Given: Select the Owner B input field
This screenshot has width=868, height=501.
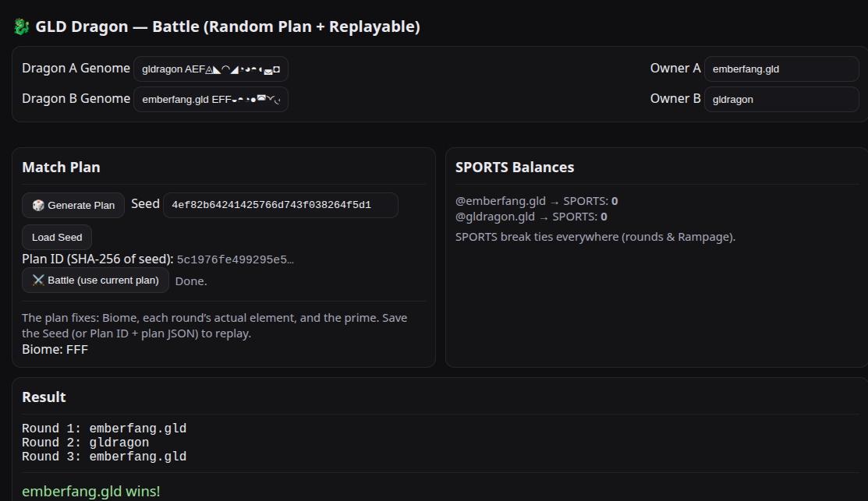Looking at the screenshot, I should coord(781,100).
